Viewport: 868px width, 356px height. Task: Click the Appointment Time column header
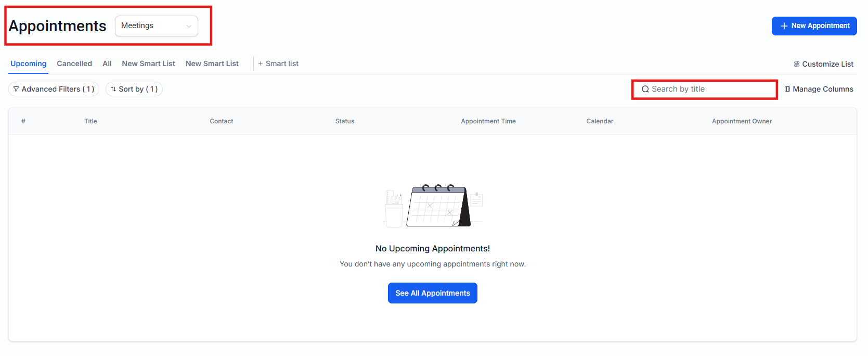click(x=488, y=121)
